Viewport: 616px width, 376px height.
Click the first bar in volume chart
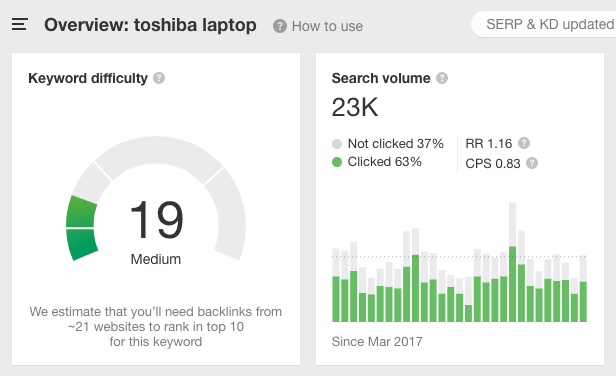(x=336, y=285)
